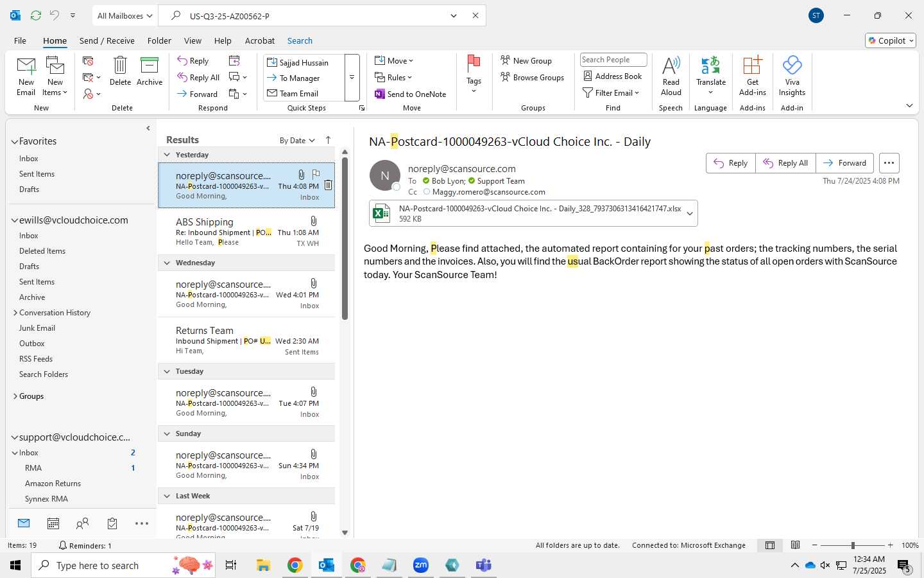Toggle follow-up flag on selected message
This screenshot has width=924, height=578.
(316, 174)
